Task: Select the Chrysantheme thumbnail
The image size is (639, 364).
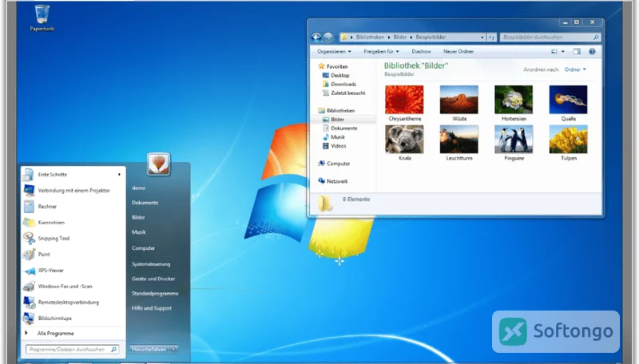Action: [x=404, y=100]
